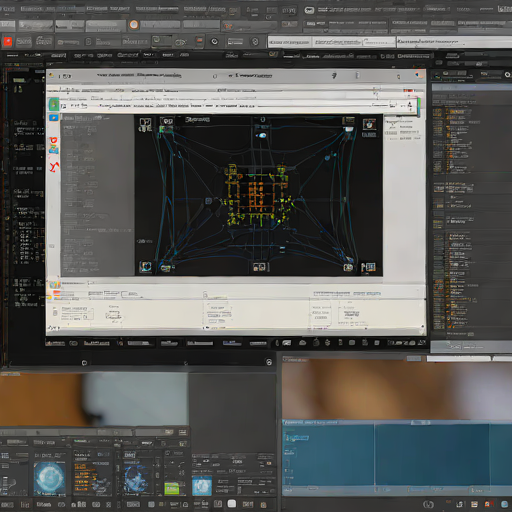Click the red icon in bottom-right tray

489,504
